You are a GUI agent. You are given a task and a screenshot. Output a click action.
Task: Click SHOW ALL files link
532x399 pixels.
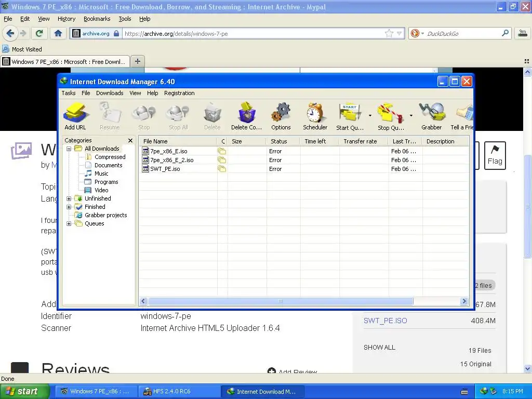pyautogui.click(x=379, y=348)
